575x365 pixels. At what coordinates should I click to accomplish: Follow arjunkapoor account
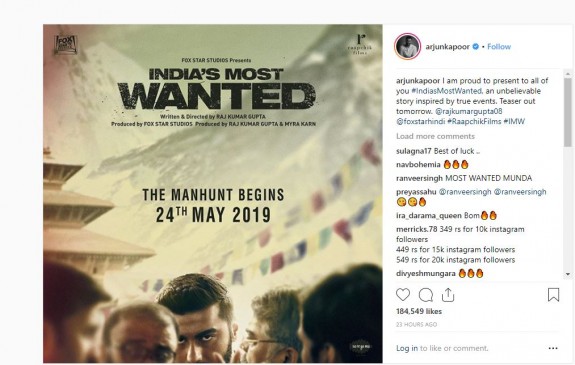(x=499, y=47)
